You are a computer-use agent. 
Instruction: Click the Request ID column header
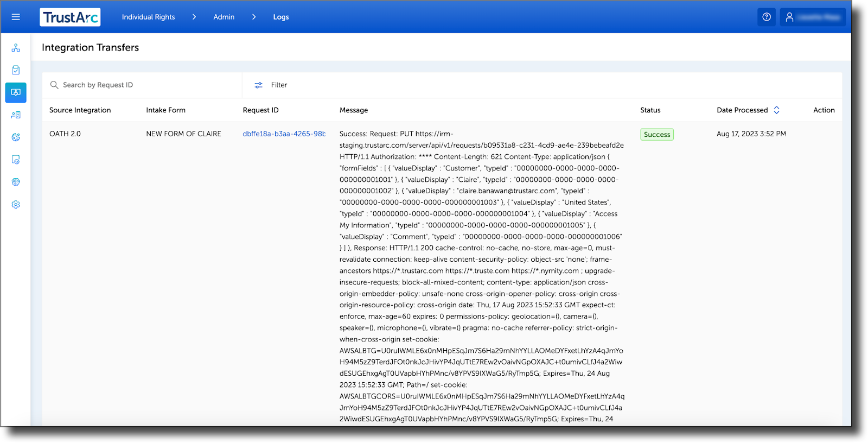260,110
